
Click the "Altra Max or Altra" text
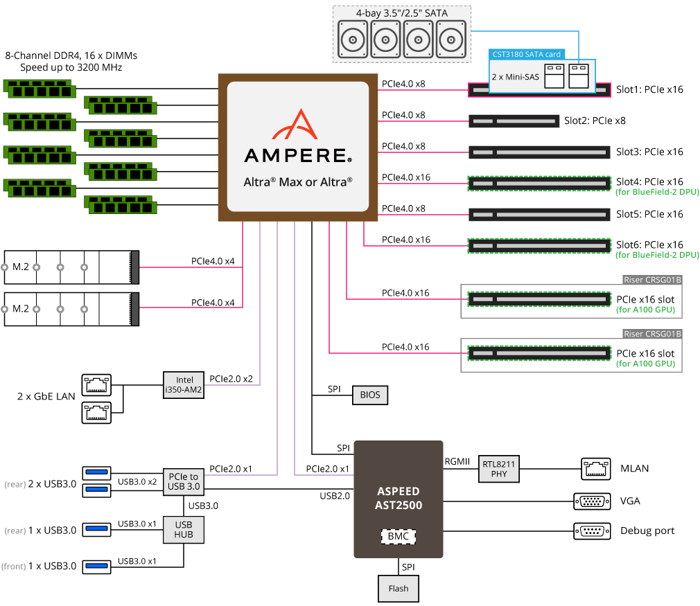click(298, 182)
